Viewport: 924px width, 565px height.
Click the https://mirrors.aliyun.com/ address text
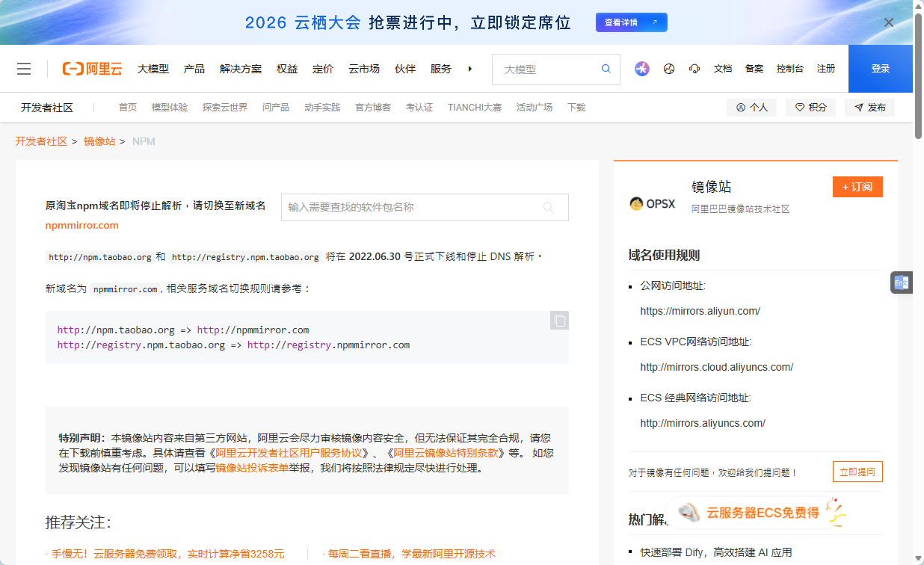coord(700,311)
